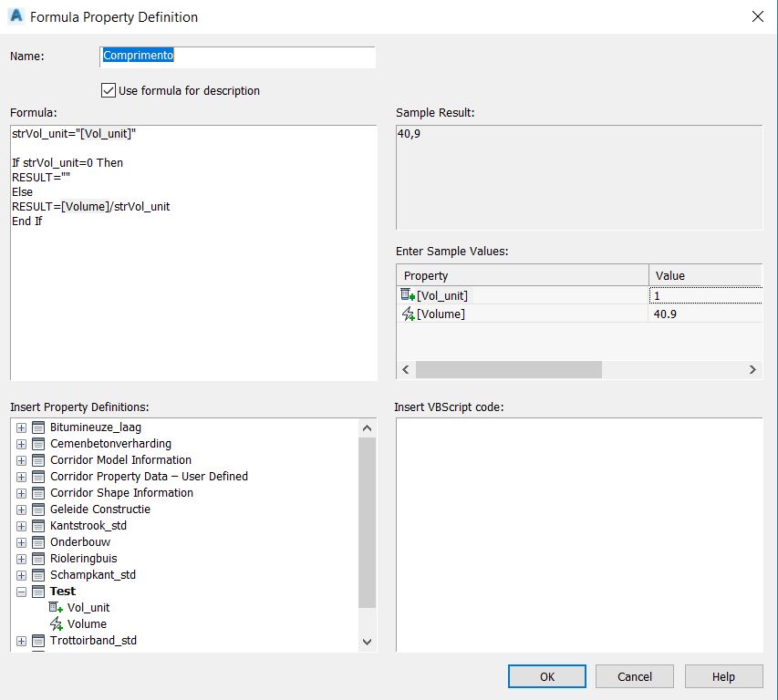Viewport: 778px width, 700px height.
Task: Click the Vol_unit property icon in the Test tree
Action: pyautogui.click(x=56, y=608)
